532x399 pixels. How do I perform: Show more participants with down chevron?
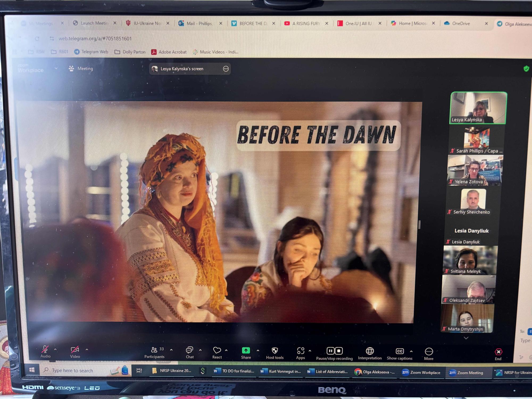[466, 338]
